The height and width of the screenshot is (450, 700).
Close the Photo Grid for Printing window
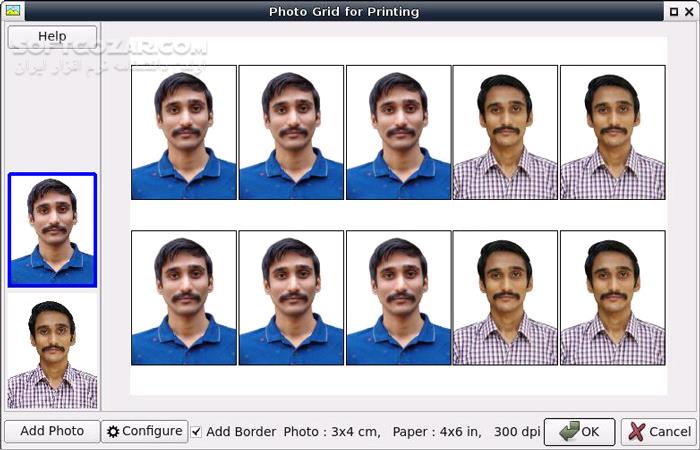(688, 11)
